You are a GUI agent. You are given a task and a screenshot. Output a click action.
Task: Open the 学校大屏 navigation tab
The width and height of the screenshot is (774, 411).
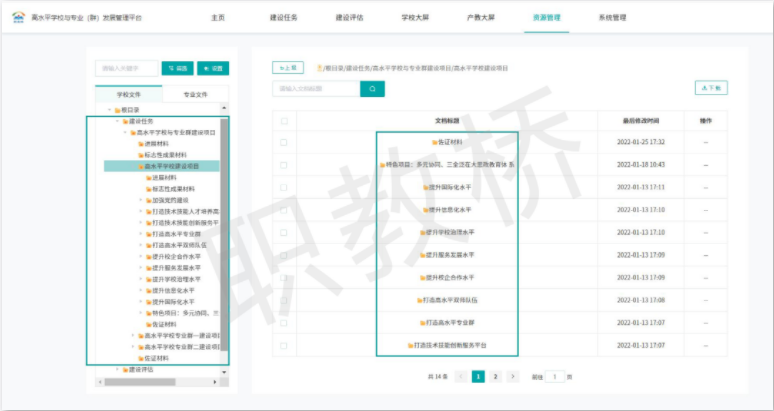[x=415, y=18]
